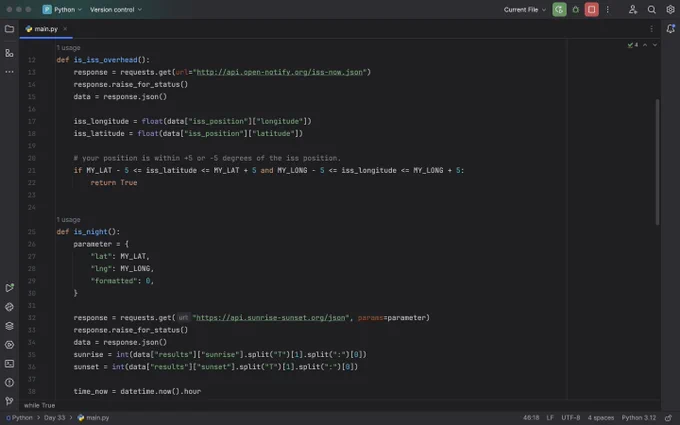Open the Version control dropdown
This screenshot has width=680, height=425.
coord(116,10)
